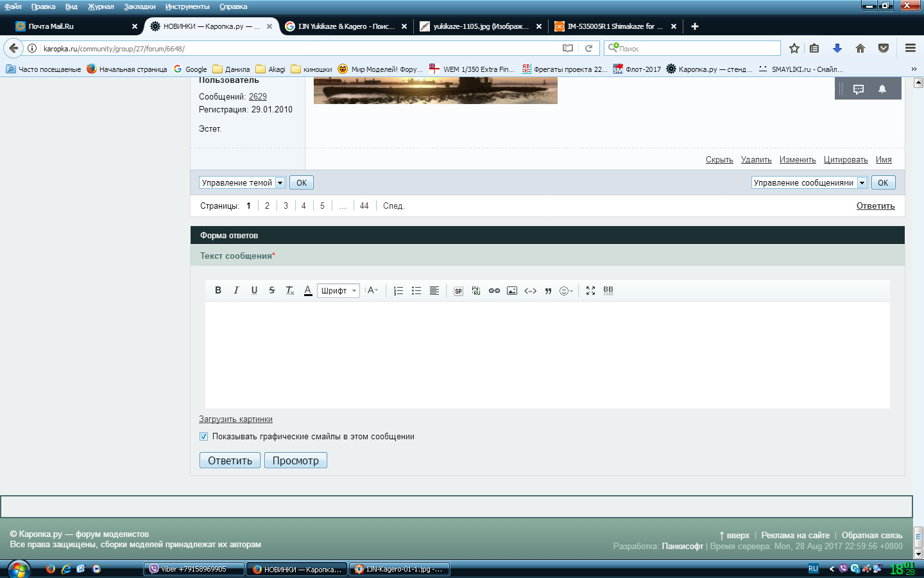Viewport: 924px width, 578px height.
Task: Toggle BB code source mode
Action: point(608,291)
